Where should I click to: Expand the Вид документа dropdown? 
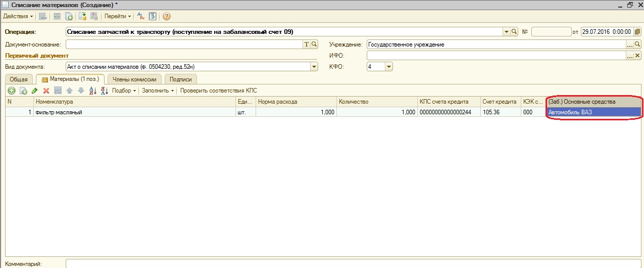click(x=314, y=67)
